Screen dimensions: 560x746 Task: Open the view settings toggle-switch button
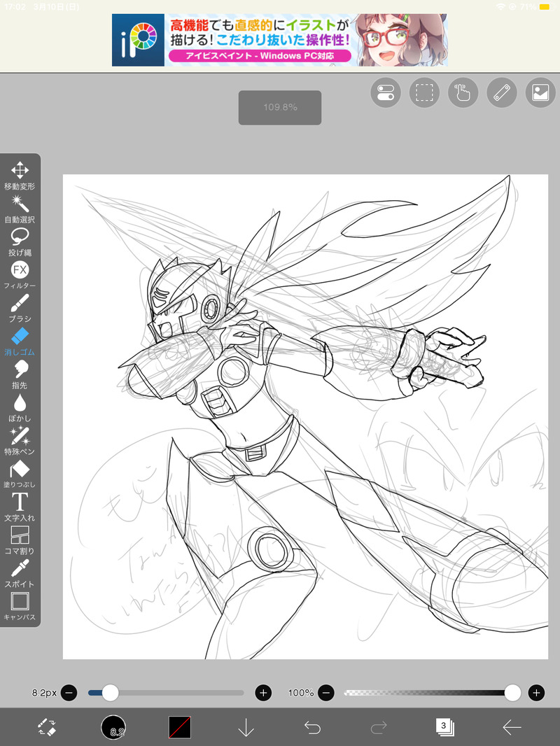pyautogui.click(x=386, y=92)
